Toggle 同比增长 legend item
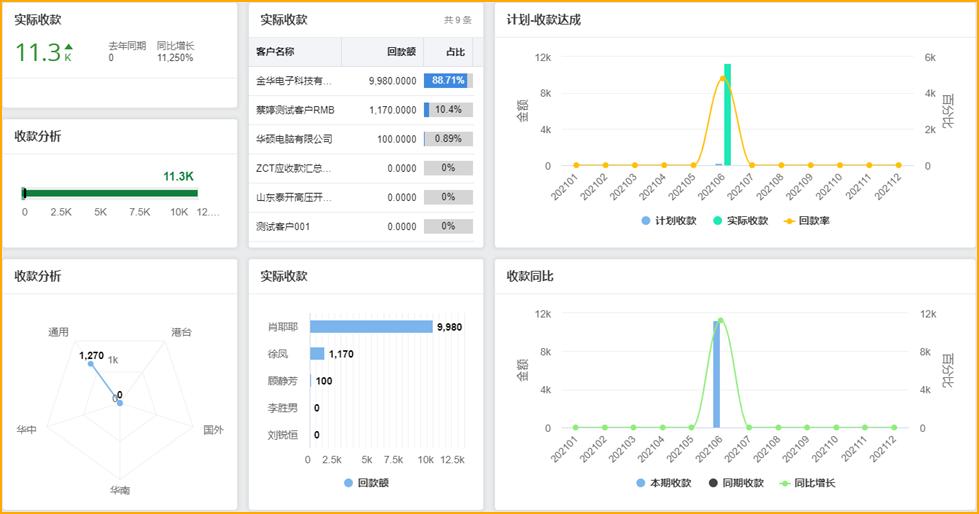This screenshot has width=979, height=514. [807, 483]
